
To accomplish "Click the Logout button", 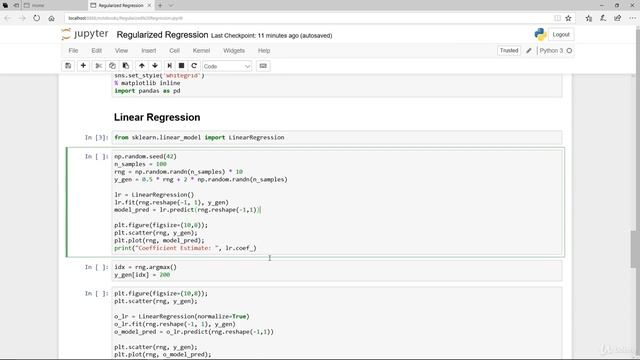I will (x=561, y=35).
